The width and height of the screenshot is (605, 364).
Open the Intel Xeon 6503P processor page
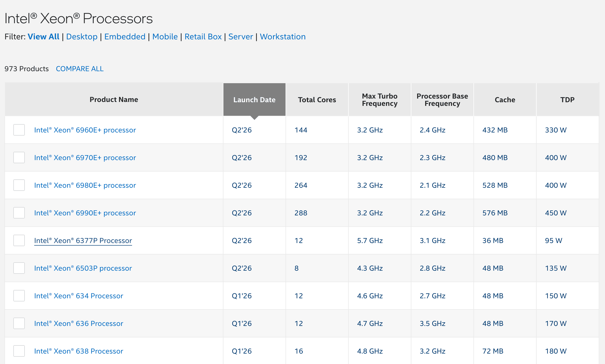click(x=83, y=268)
